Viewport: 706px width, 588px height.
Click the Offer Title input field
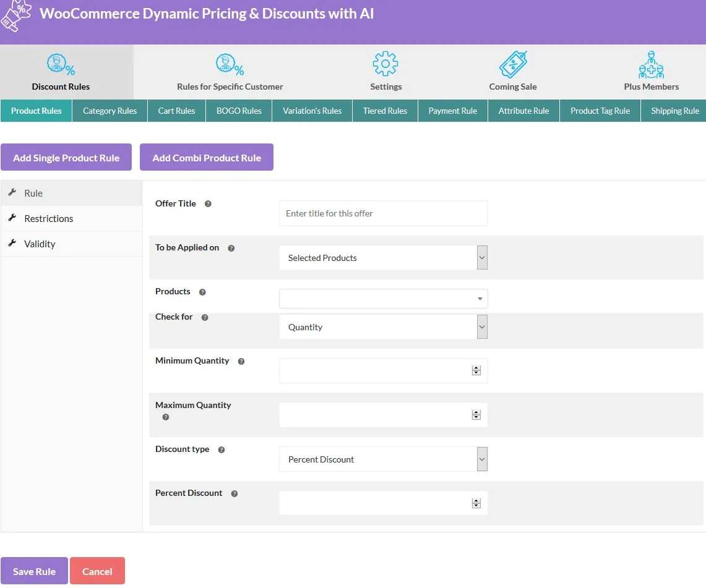383,213
